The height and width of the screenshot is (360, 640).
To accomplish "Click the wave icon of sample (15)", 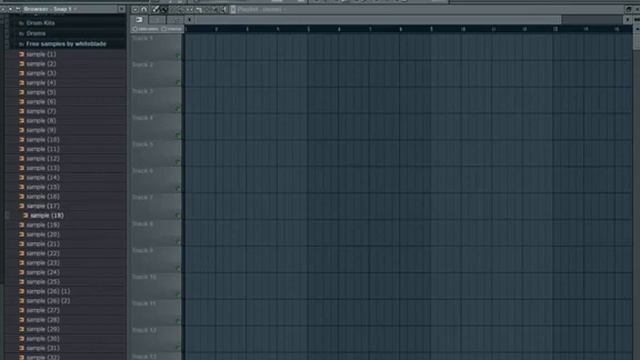I will pos(22,187).
